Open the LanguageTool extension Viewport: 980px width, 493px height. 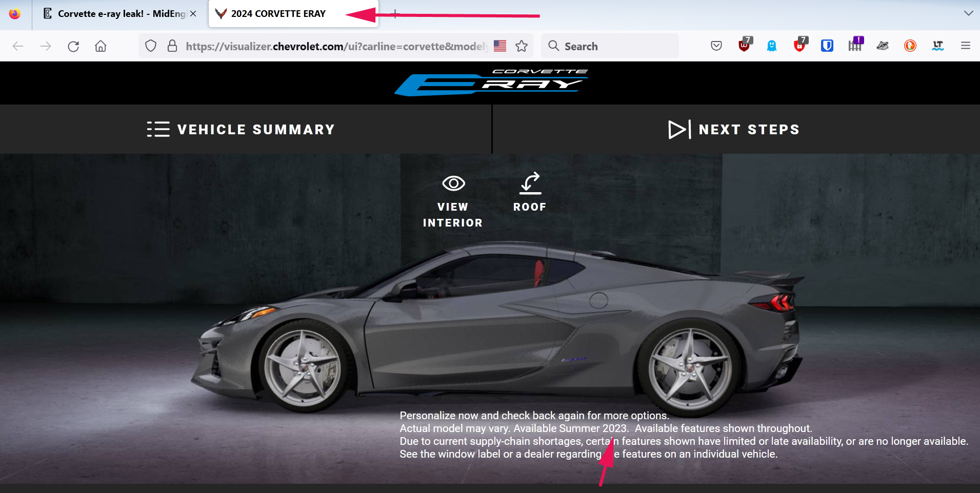coord(937,46)
